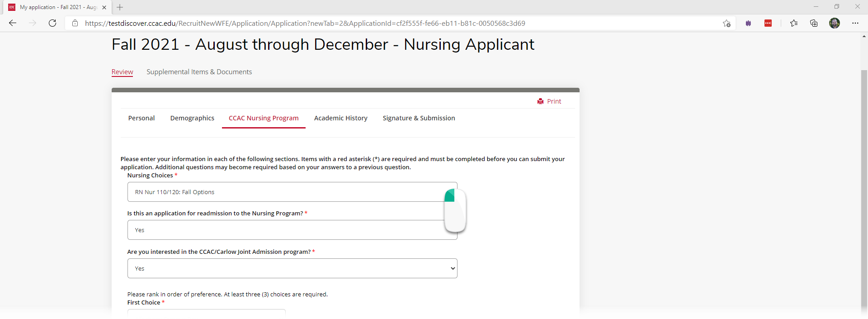The image size is (868, 319).
Task: Go back to the previous page
Action: coord(13,23)
